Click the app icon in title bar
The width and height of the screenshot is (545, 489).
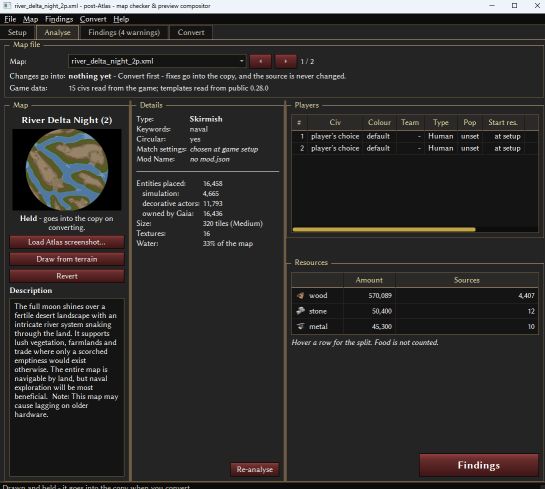(6, 6)
